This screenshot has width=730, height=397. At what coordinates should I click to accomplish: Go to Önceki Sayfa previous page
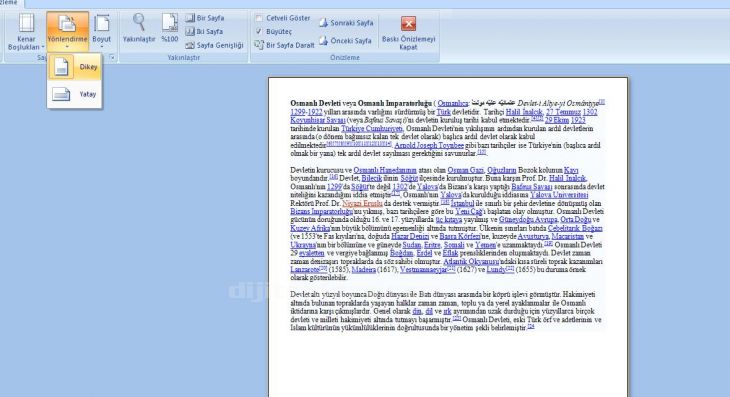pyautogui.click(x=345, y=41)
